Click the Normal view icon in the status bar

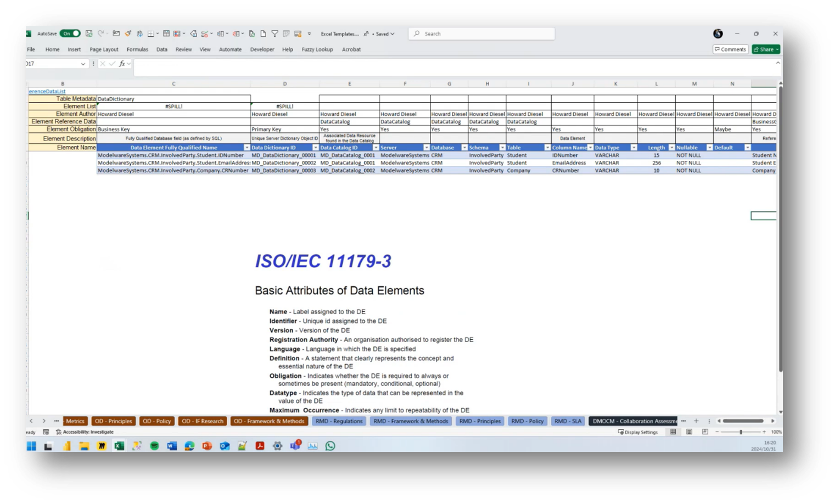coord(673,432)
